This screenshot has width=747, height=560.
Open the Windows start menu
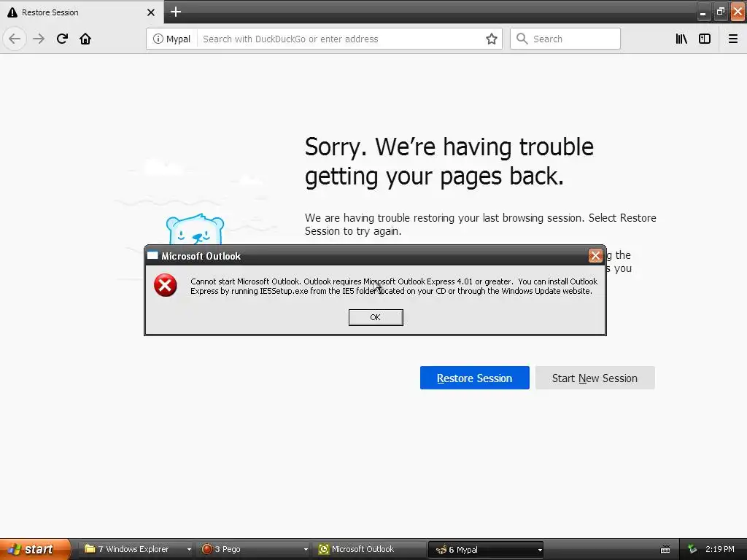point(35,549)
